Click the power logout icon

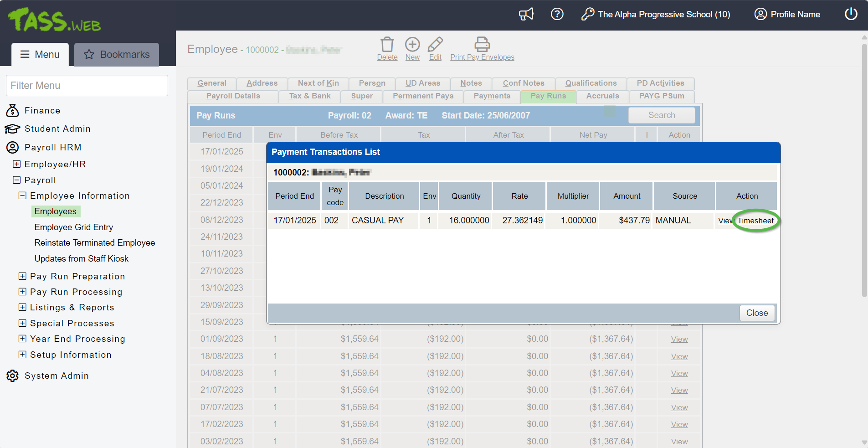click(x=851, y=14)
